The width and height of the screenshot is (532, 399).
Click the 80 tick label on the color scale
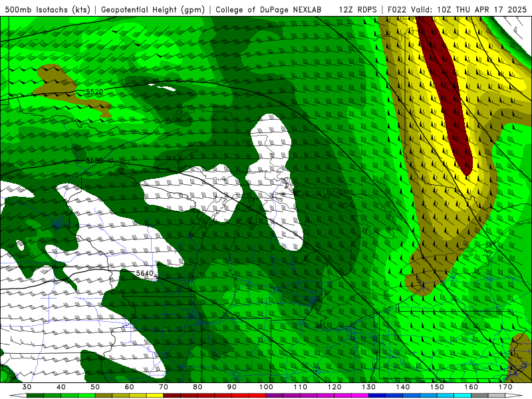point(198,387)
